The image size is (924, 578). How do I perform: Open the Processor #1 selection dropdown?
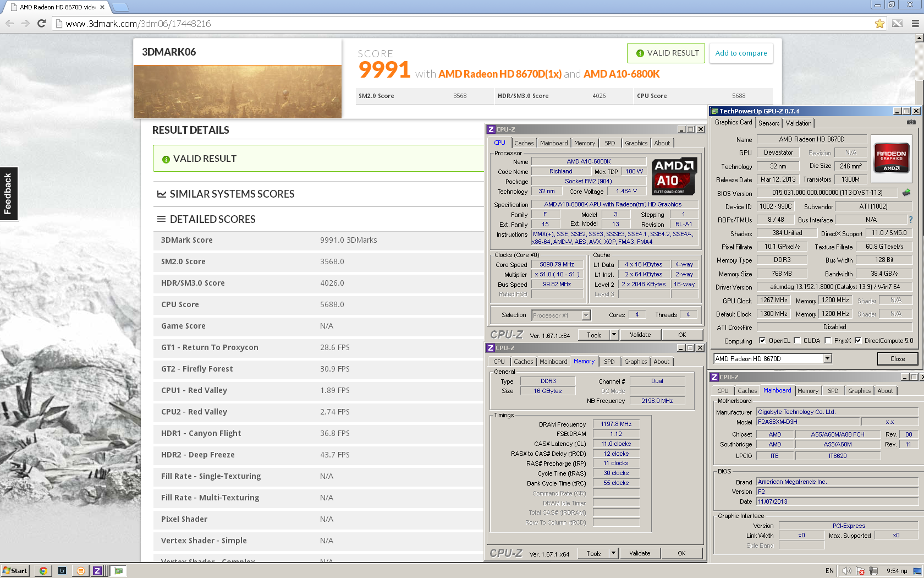pyautogui.click(x=586, y=315)
